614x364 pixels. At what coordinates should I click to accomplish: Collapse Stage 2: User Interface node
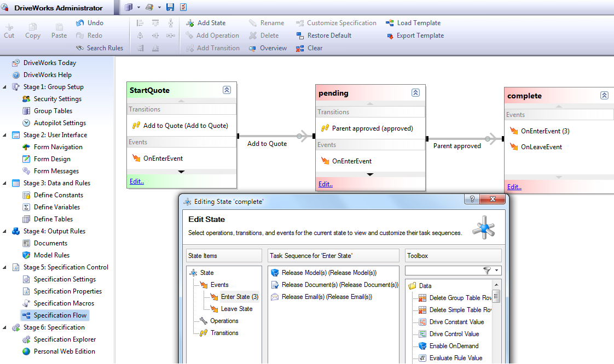5,136
